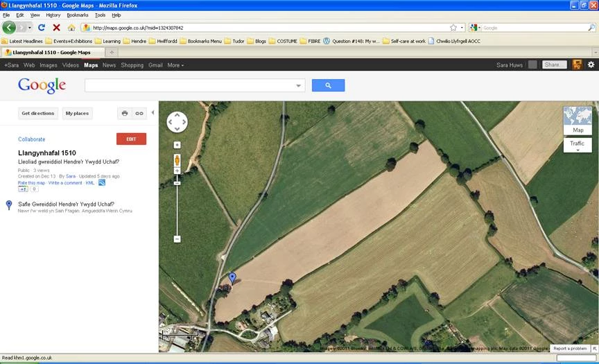Image resolution: width=599 pixels, height=364 pixels.
Task: Collapse the left side panel arrow
Action: [153, 112]
